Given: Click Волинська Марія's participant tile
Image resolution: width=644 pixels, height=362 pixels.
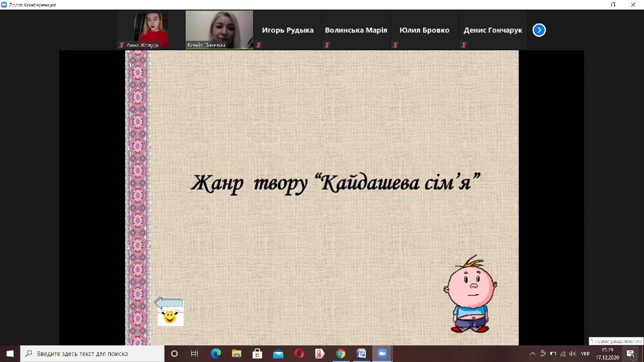Looking at the screenshot, I should point(356,30).
